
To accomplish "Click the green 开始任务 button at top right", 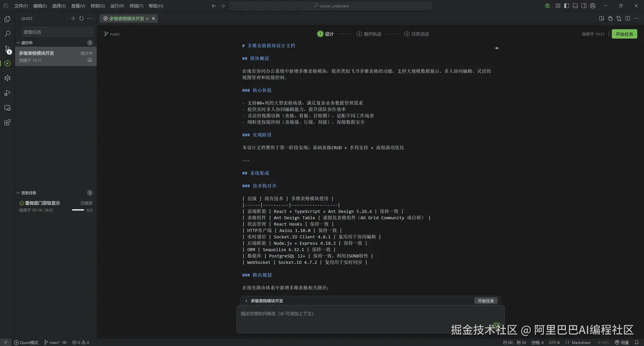I will [624, 34].
